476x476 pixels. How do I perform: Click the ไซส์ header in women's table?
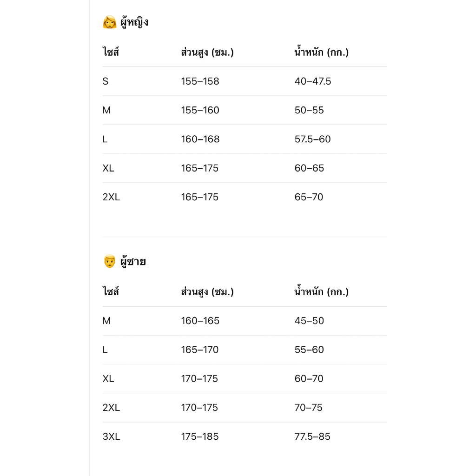(111, 52)
